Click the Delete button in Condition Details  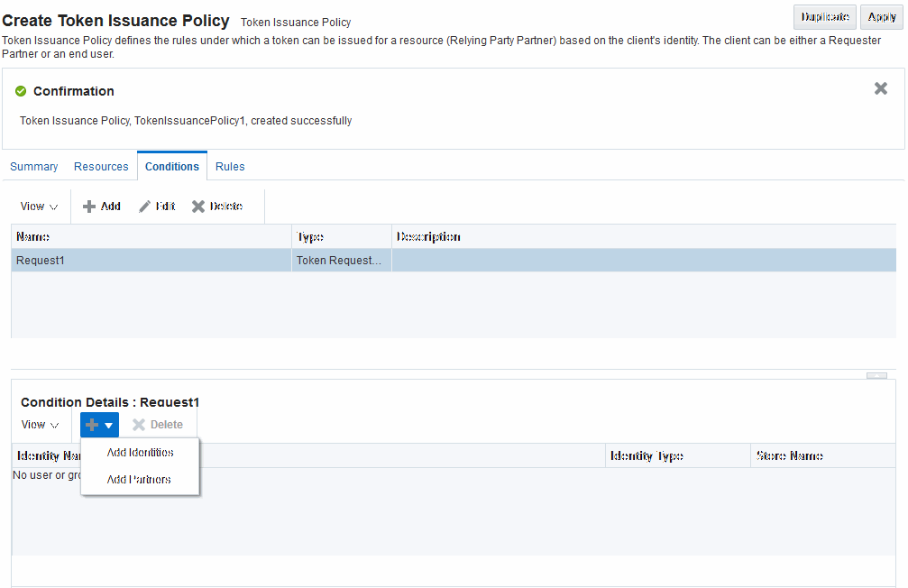pos(158,425)
